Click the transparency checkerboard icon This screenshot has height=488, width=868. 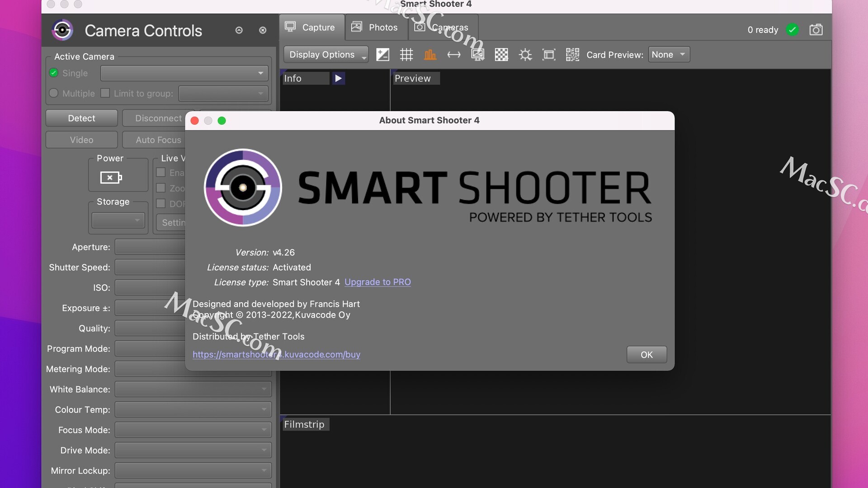501,54
